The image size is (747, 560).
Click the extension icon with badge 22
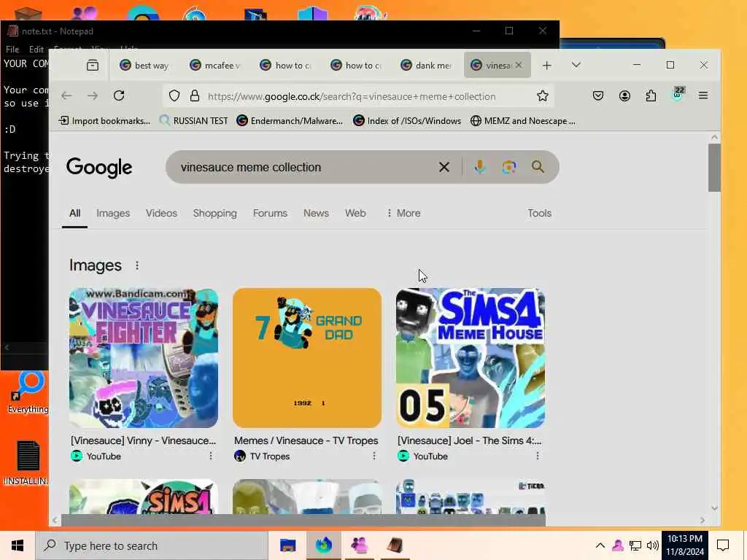pyautogui.click(x=678, y=94)
